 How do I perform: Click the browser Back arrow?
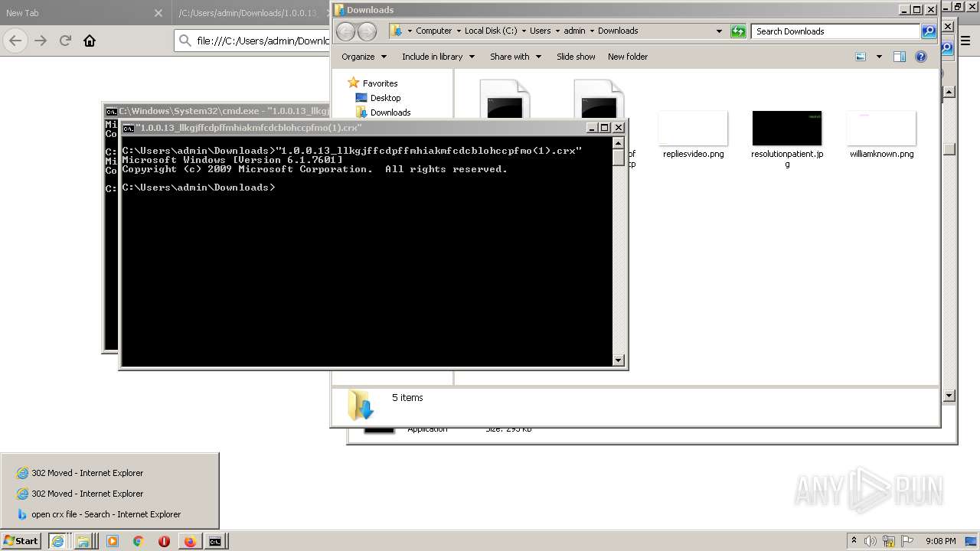15,41
